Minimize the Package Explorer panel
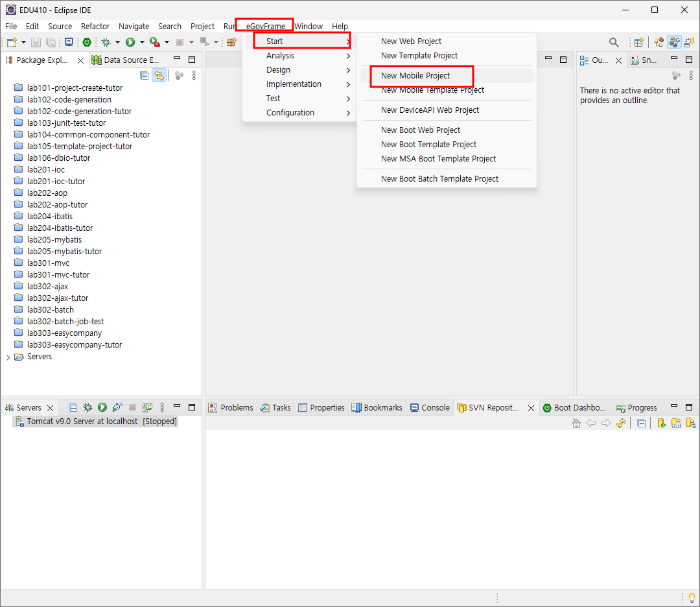This screenshot has width=700, height=607. pyautogui.click(x=177, y=59)
